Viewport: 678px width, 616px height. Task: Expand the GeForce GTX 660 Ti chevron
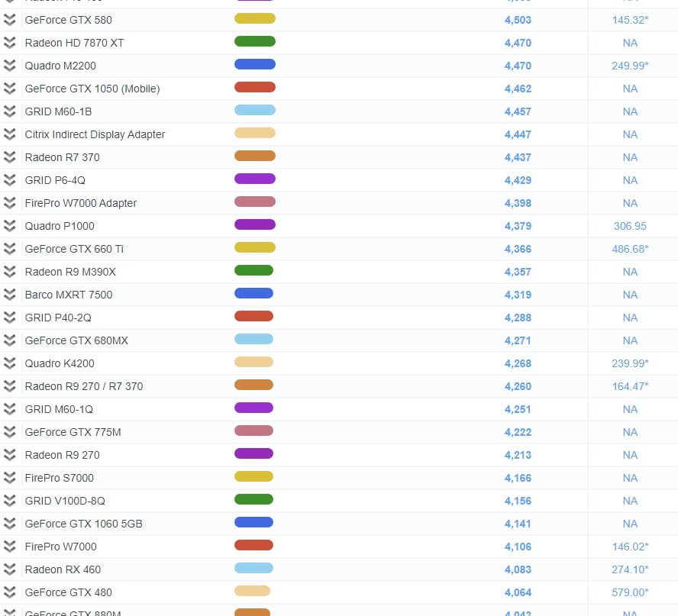click(9, 249)
